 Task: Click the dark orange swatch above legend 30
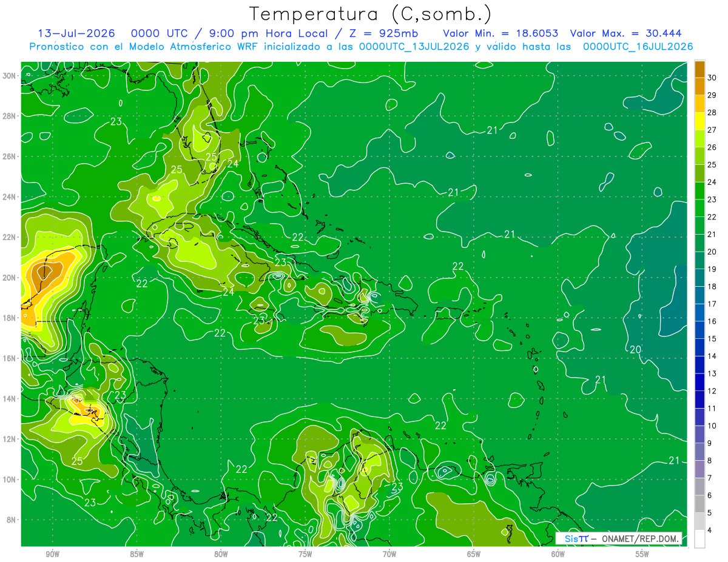click(x=699, y=69)
